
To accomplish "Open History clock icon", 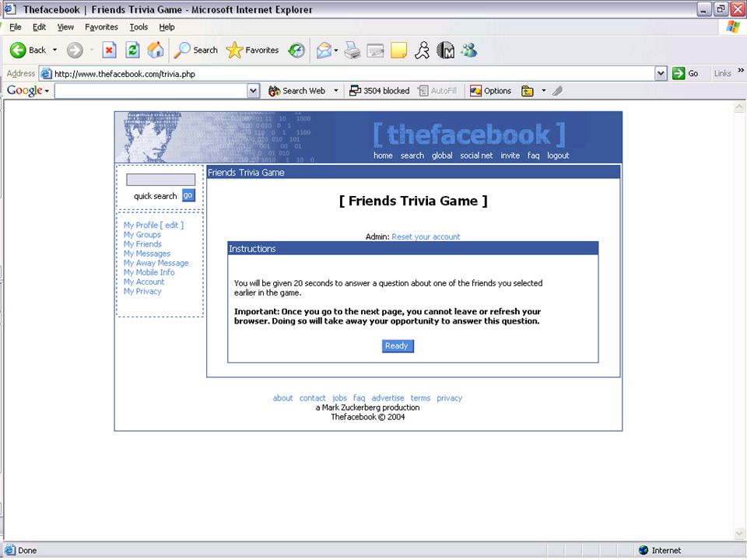I will (296, 50).
